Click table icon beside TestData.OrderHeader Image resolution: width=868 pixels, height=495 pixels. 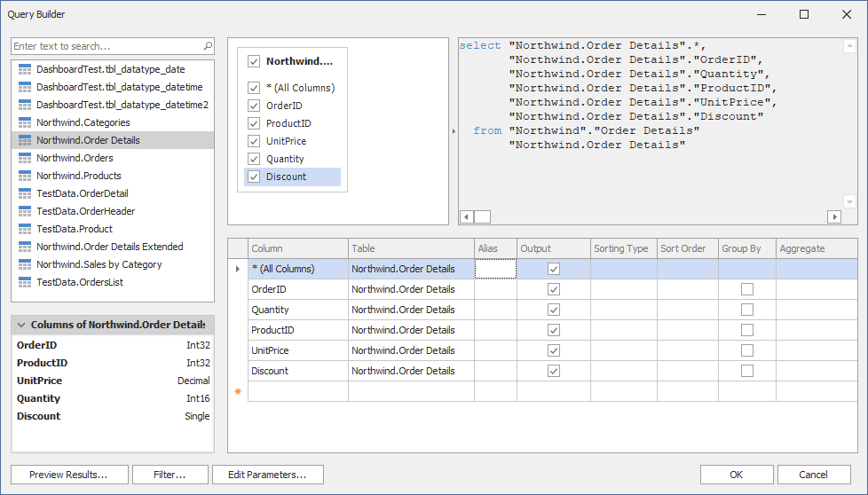tap(25, 211)
